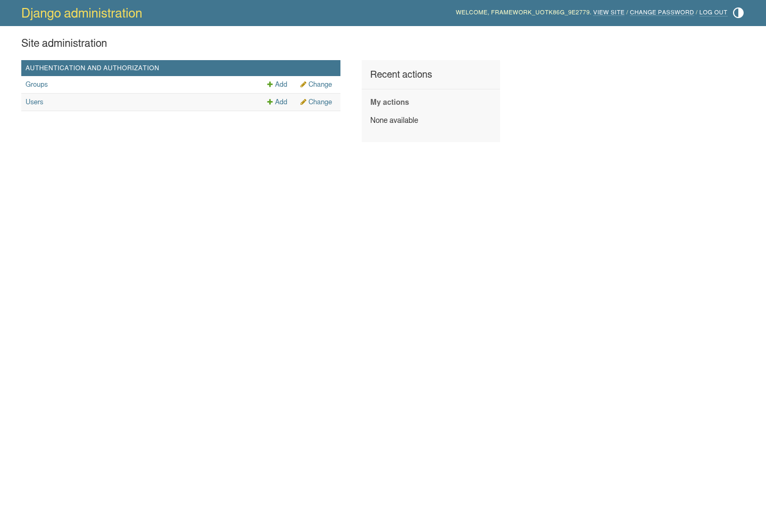
Task: Click the pencil icon in Users row
Action: (x=303, y=102)
